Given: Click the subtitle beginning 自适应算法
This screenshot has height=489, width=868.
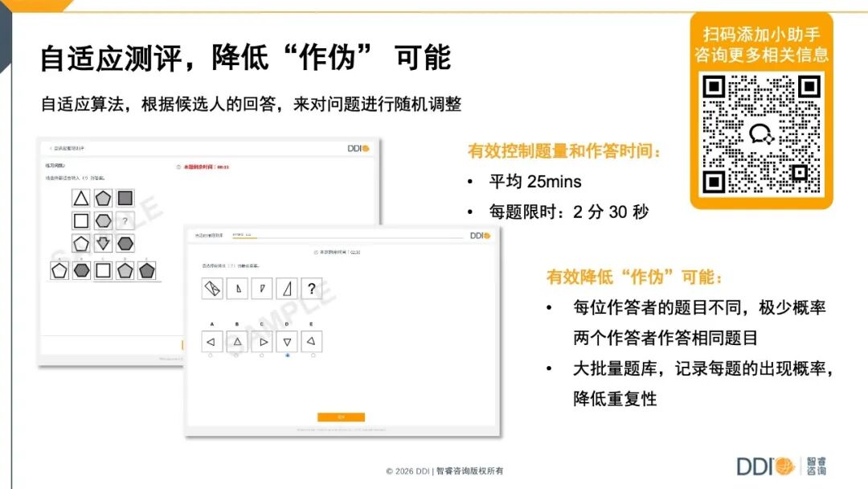Looking at the screenshot, I should pyautogui.click(x=251, y=104).
